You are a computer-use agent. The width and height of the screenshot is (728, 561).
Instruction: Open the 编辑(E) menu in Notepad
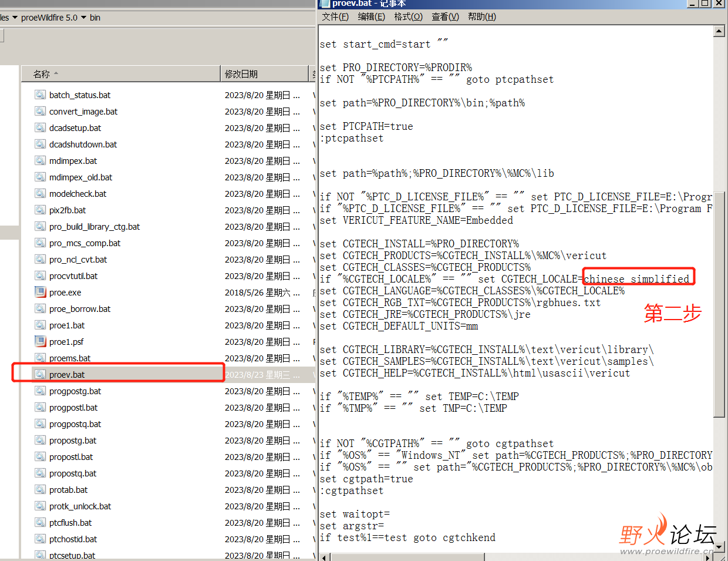(x=372, y=16)
